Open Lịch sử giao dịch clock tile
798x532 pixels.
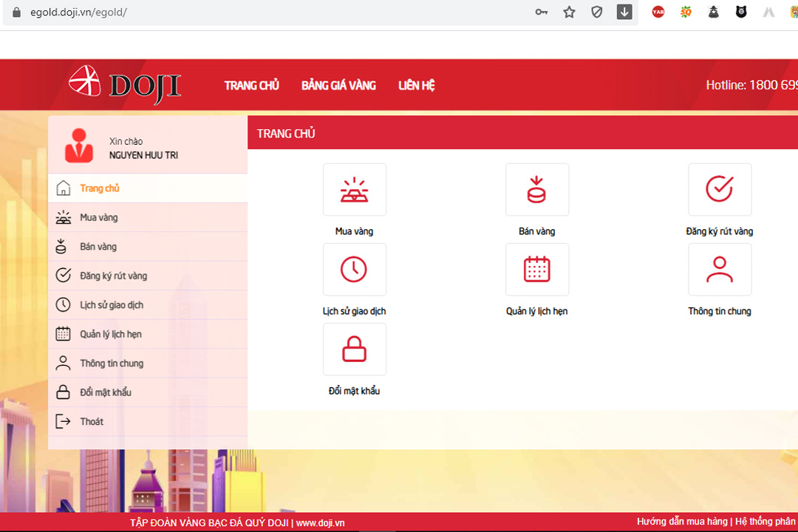pos(354,269)
